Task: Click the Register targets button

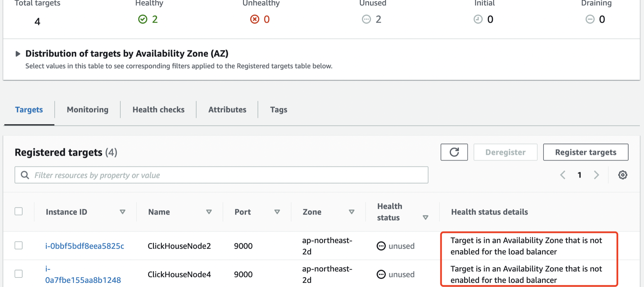Action: (586, 152)
